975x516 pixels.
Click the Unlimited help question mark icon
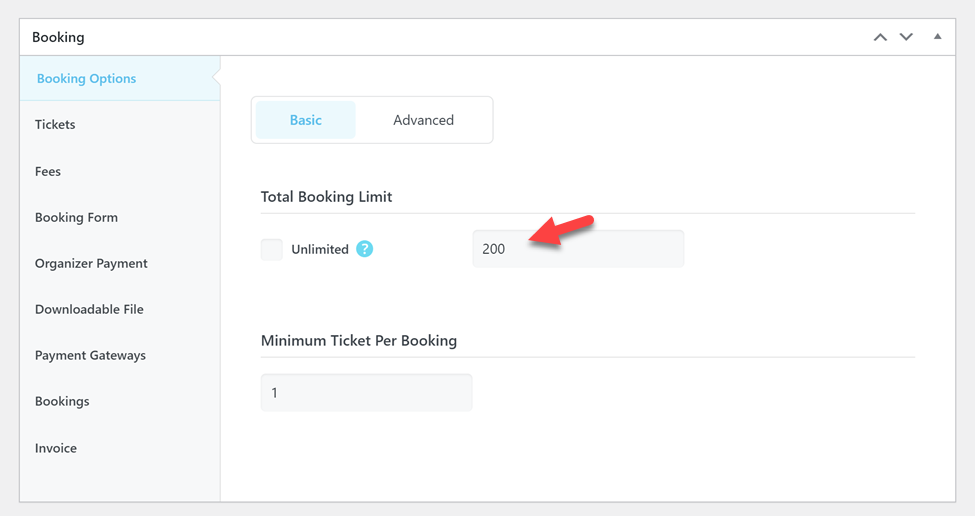tap(365, 249)
